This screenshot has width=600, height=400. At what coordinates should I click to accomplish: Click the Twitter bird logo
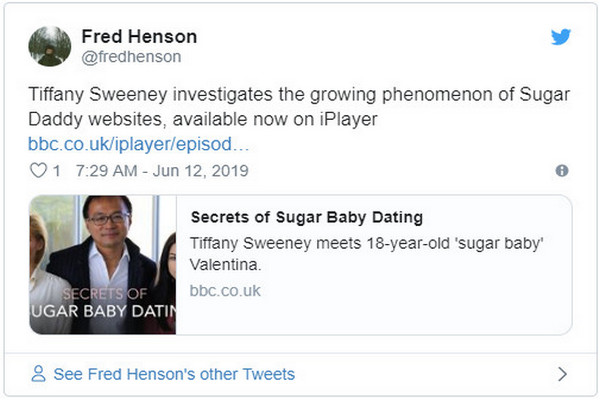[561, 37]
